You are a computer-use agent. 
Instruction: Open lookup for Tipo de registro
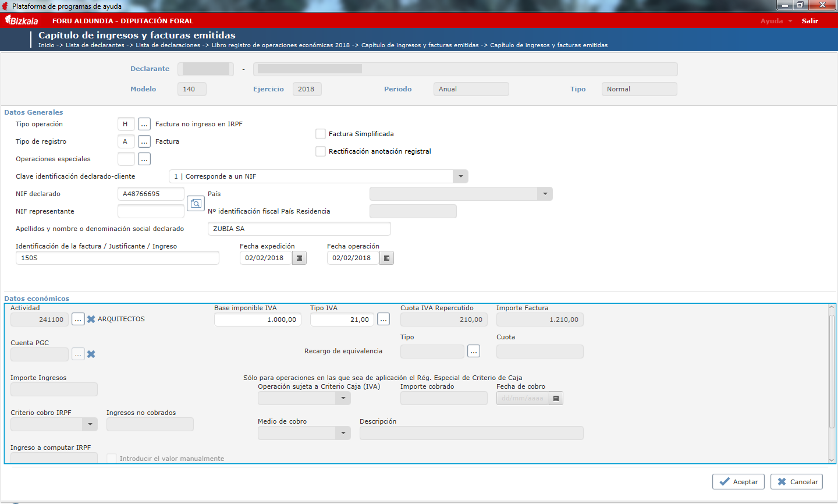tap(144, 141)
